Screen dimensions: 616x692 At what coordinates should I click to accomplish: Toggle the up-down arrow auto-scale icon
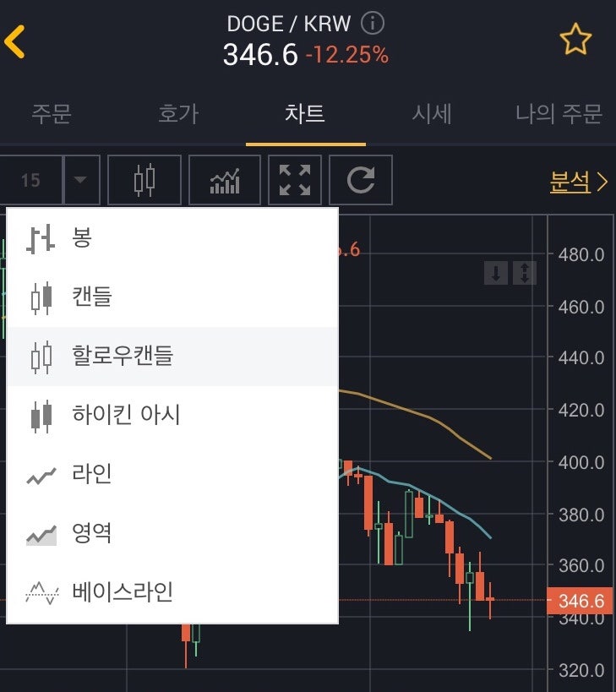coord(525,273)
